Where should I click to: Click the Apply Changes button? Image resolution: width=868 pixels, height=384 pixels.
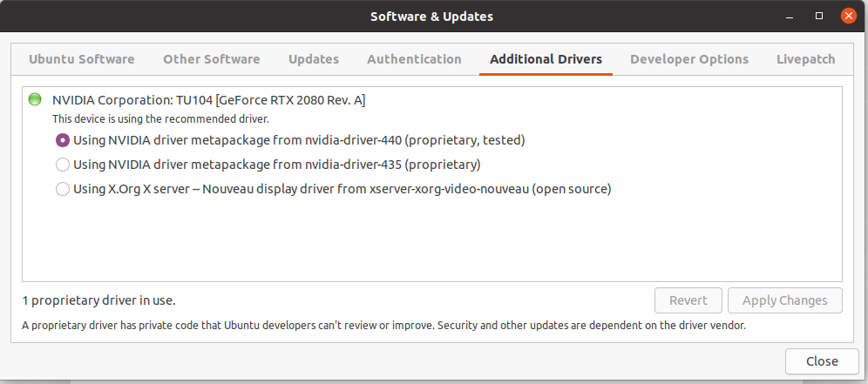coord(785,300)
